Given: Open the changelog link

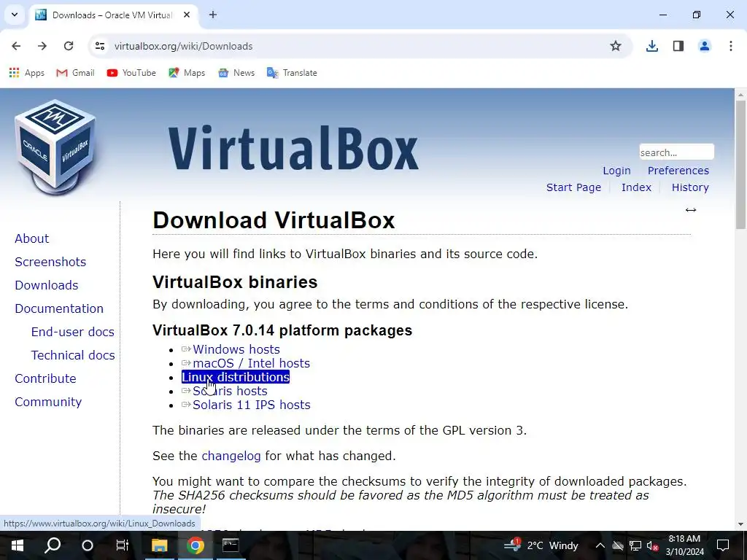Looking at the screenshot, I should pyautogui.click(x=231, y=456).
